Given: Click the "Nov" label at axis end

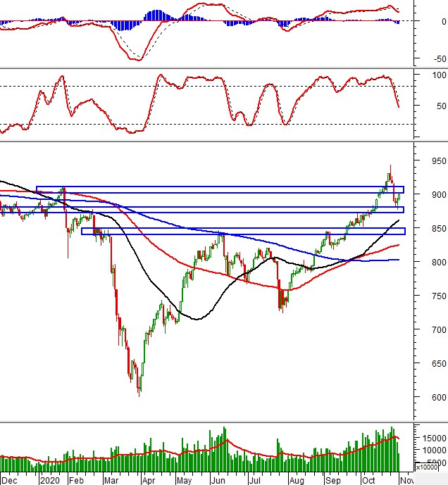Looking at the screenshot, I should [x=406, y=479].
